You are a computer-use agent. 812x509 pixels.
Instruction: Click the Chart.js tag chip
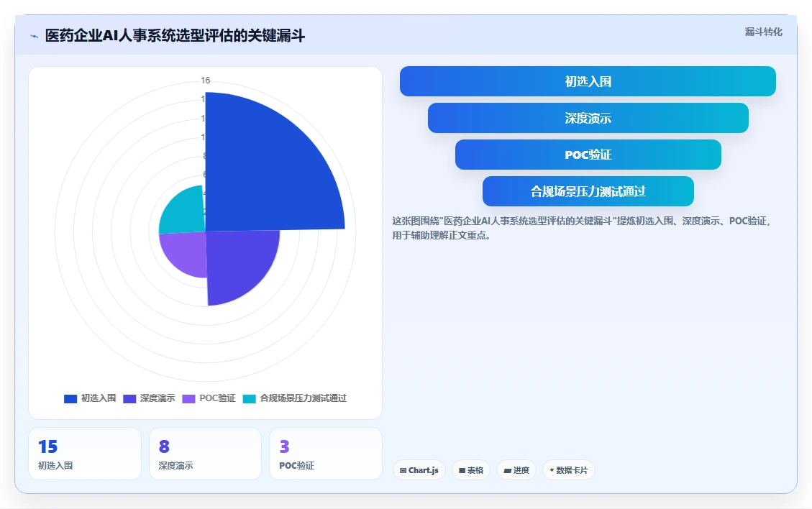(419, 470)
